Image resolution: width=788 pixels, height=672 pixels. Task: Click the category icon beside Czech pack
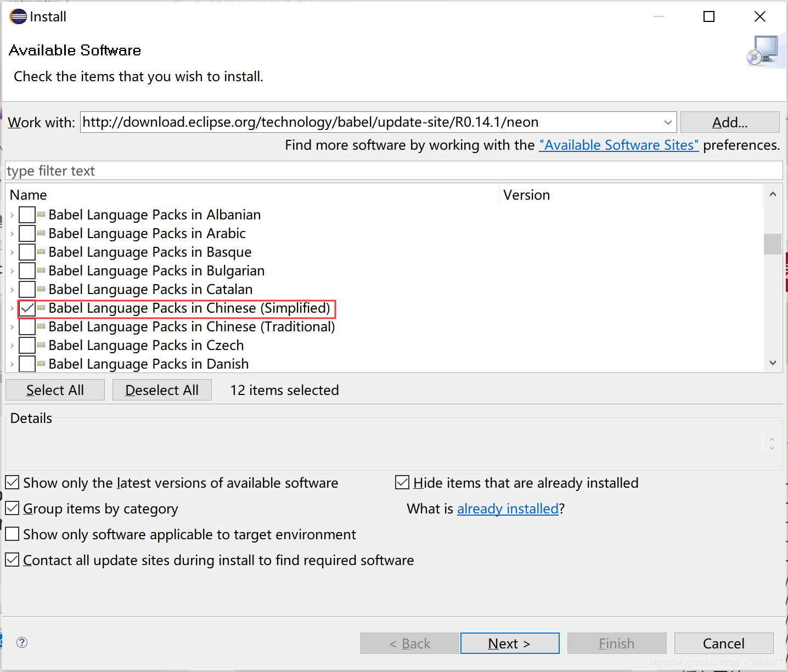click(x=41, y=345)
